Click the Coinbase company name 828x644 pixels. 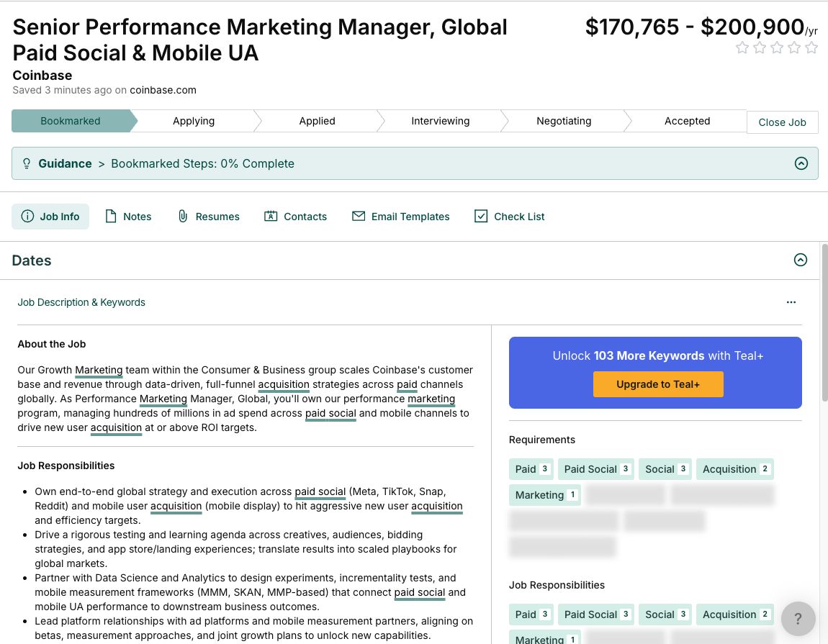[42, 76]
